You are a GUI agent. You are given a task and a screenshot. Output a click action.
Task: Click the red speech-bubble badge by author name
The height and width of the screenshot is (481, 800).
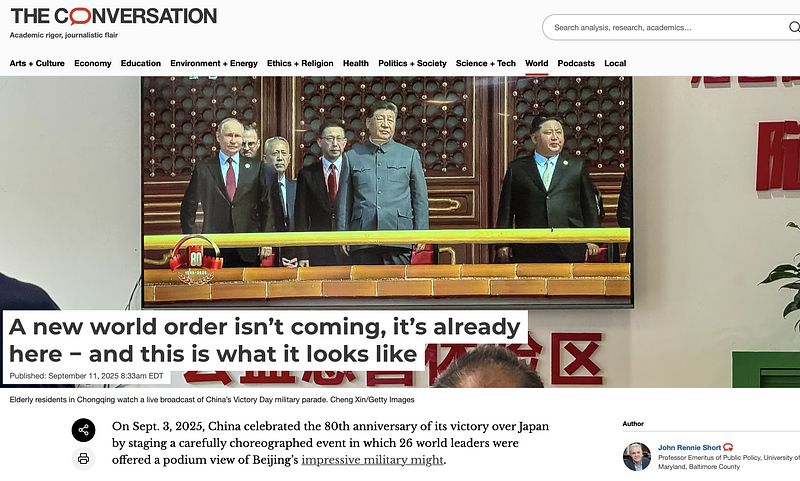coord(728,447)
